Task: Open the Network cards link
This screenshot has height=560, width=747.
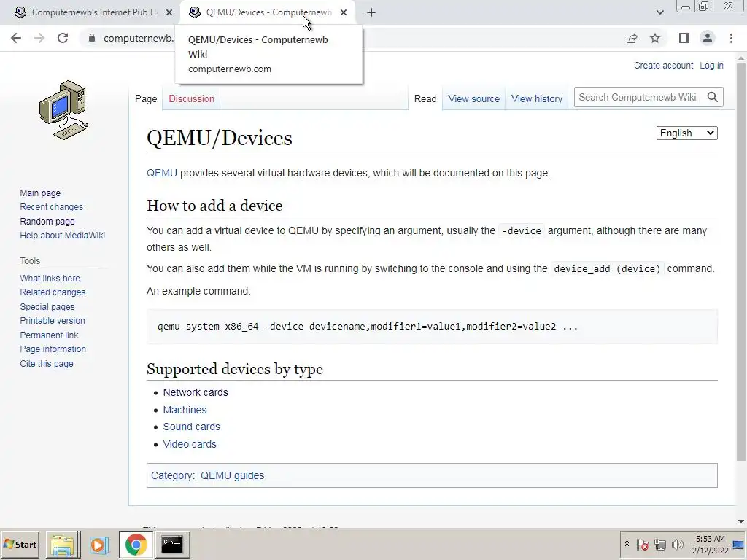Action: click(x=196, y=392)
